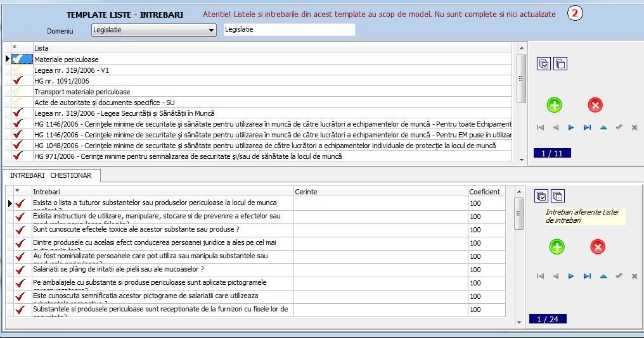The height and width of the screenshot is (338, 644).
Task: Click the edit triangle in the list navigator
Action: click(603, 128)
